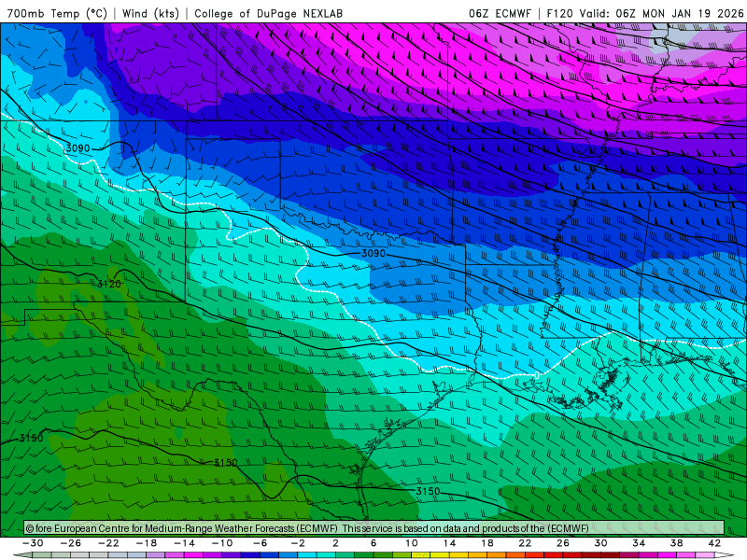Click the -26 color scale label
Viewport: 747px width, 560px height.
click(x=71, y=543)
